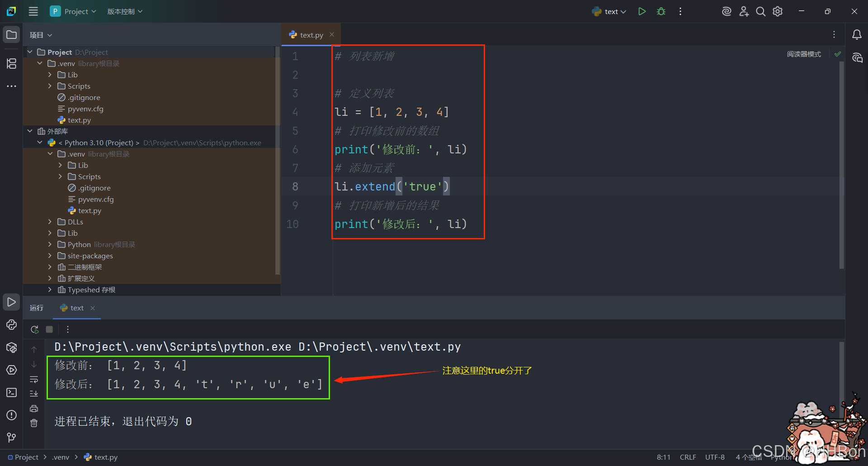Print the console output
Viewport: 868px width, 466px height.
point(34,409)
